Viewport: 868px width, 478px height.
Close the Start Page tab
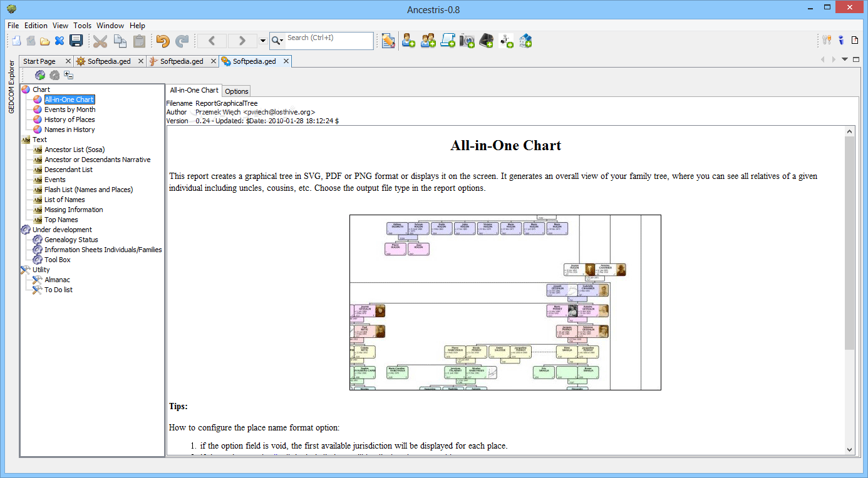[x=68, y=61]
